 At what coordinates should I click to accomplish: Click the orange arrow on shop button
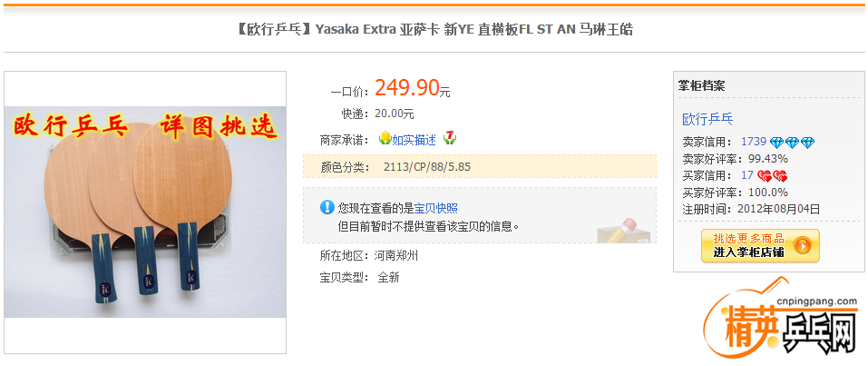[803, 245]
